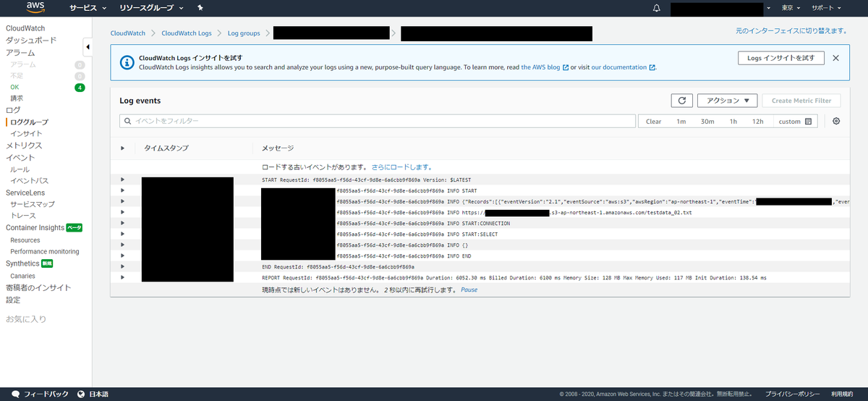Click the feedback speech bubble icon
This screenshot has height=401, width=868.
(15, 394)
